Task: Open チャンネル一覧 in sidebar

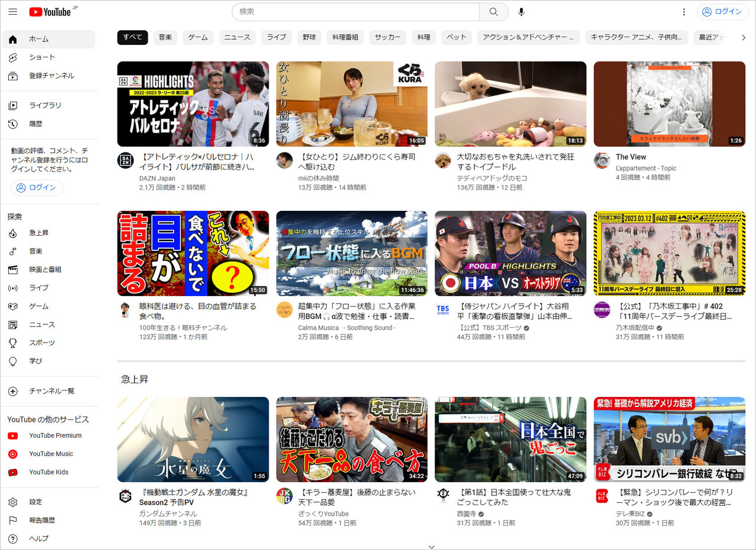Action: tap(48, 391)
